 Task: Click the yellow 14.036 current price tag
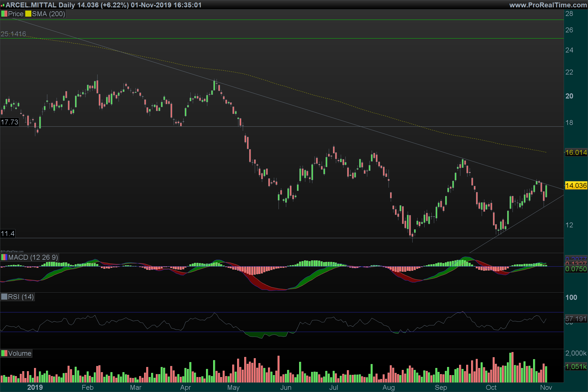click(576, 185)
